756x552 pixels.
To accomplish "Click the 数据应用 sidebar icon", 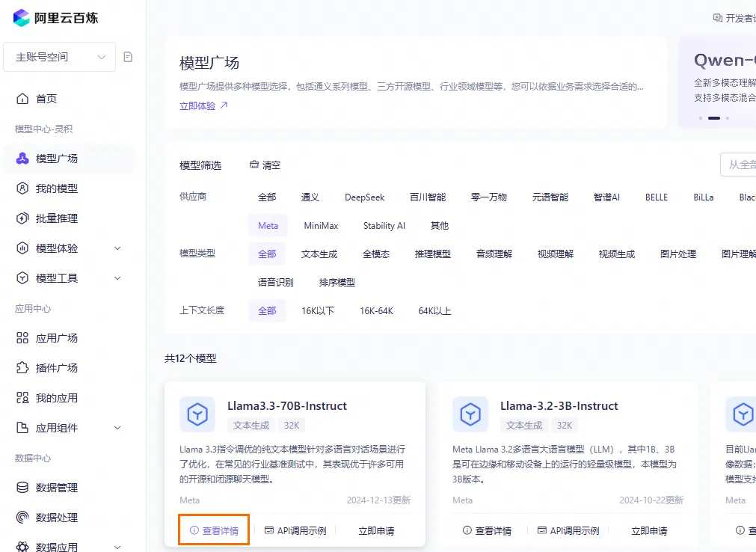I will 22,548.
